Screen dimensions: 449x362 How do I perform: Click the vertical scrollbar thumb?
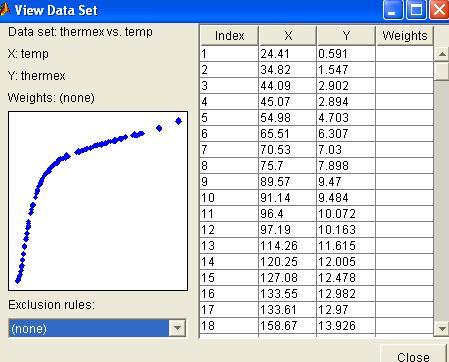coord(442,71)
